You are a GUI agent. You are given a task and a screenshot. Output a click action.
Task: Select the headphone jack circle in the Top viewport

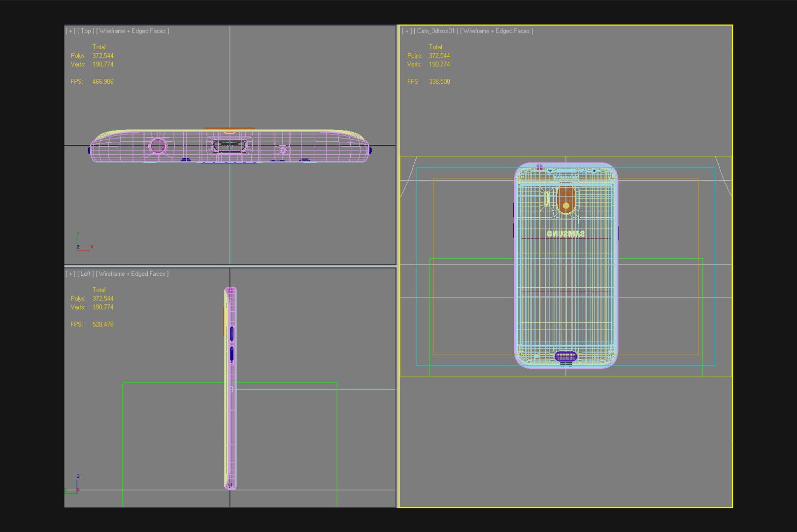[x=158, y=146]
